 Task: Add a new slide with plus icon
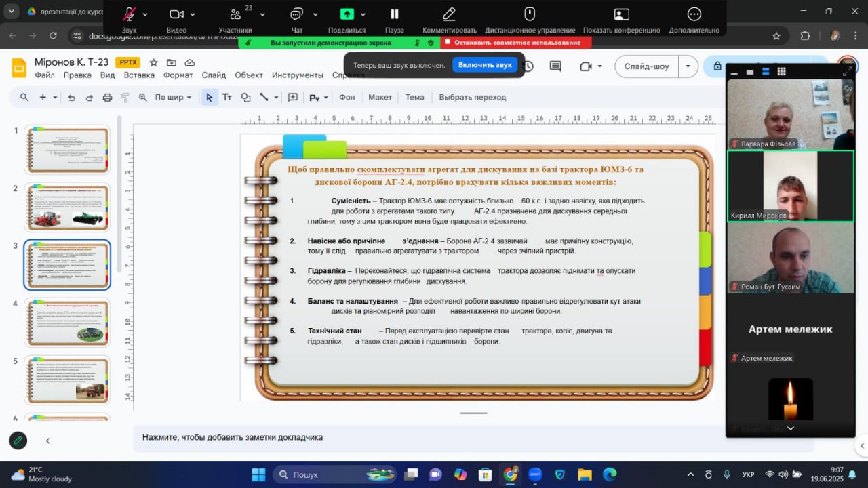(43, 98)
